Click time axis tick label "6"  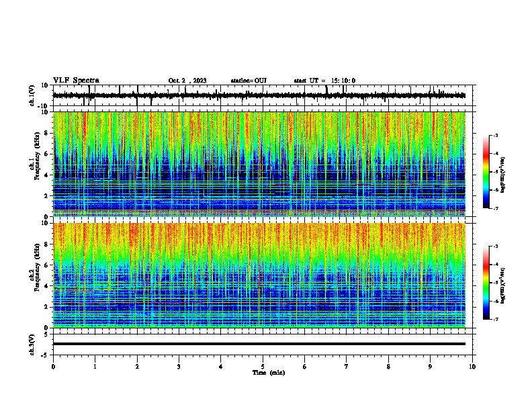305,367
